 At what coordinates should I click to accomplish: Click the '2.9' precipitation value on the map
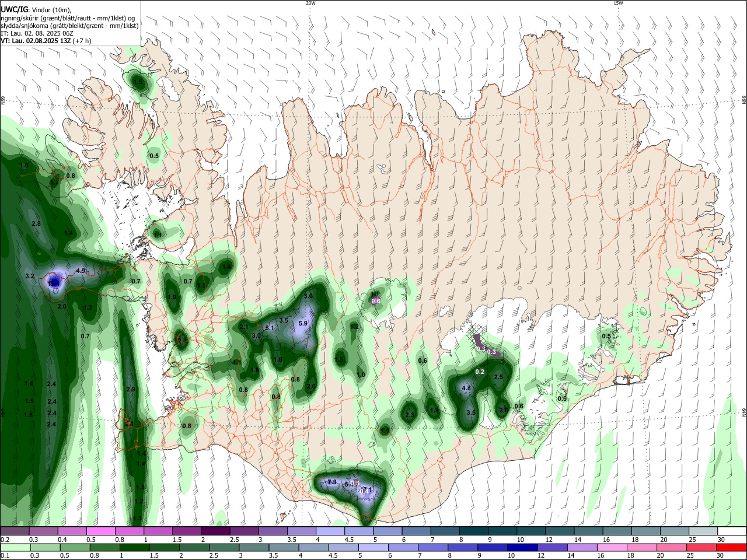tap(131, 389)
